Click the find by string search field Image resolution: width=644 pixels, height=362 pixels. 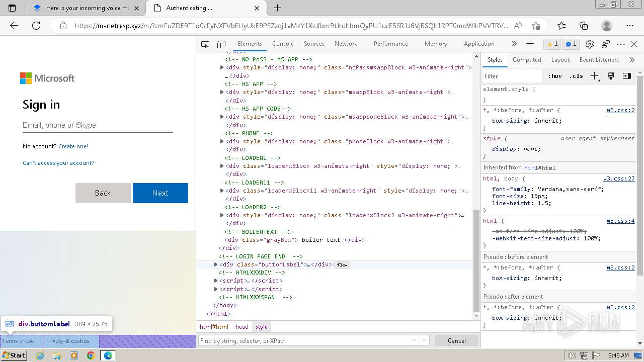click(303, 341)
